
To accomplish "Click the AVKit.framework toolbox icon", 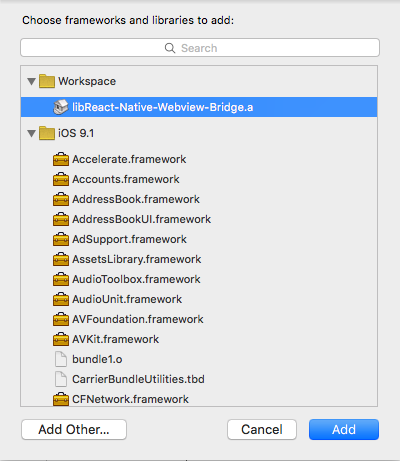I will tap(61, 339).
